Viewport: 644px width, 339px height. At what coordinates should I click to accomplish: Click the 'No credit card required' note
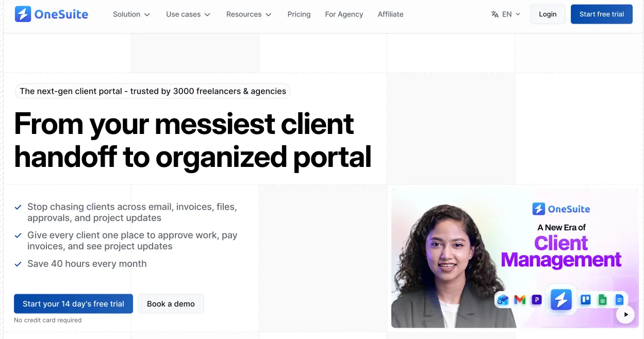[48, 320]
